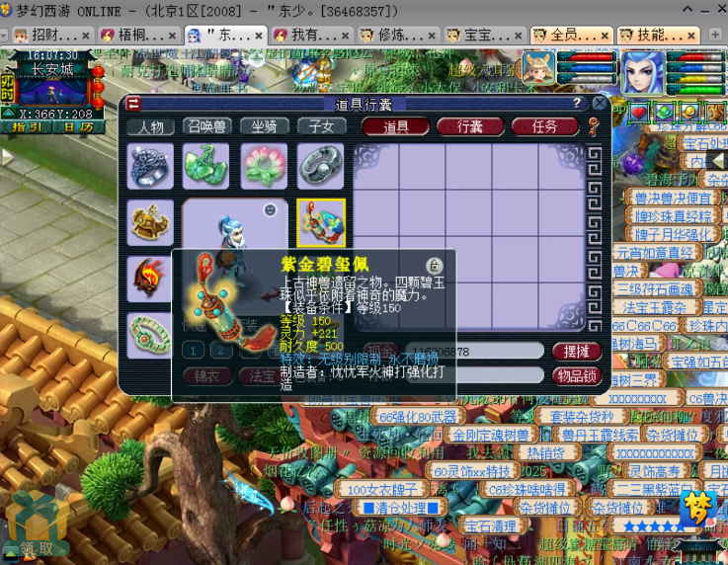Select the 任务 tab
The height and width of the screenshot is (565, 728).
[x=545, y=126]
